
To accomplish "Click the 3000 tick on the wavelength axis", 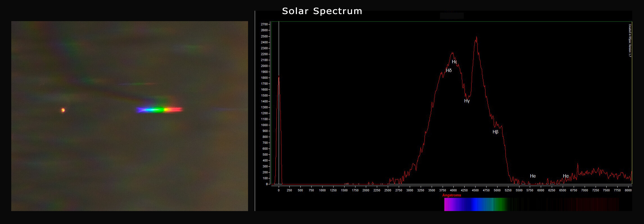I will 410,191.
